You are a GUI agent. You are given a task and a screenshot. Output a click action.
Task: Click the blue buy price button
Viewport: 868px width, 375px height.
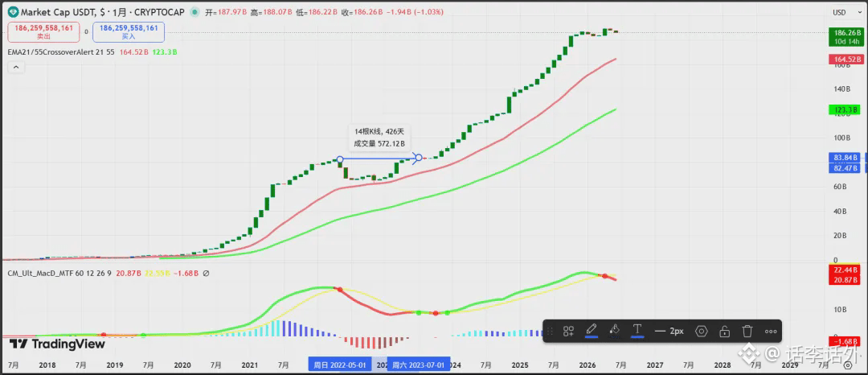[x=129, y=32]
